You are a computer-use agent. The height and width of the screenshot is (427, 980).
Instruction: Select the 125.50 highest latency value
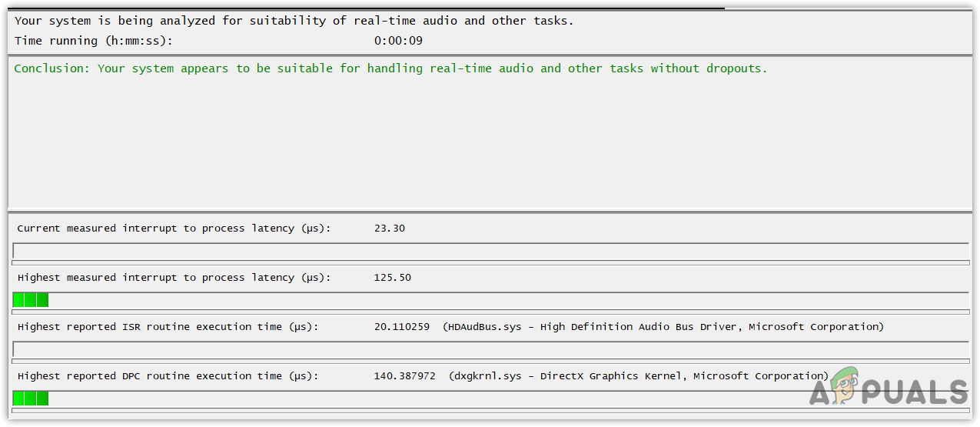[x=393, y=278]
